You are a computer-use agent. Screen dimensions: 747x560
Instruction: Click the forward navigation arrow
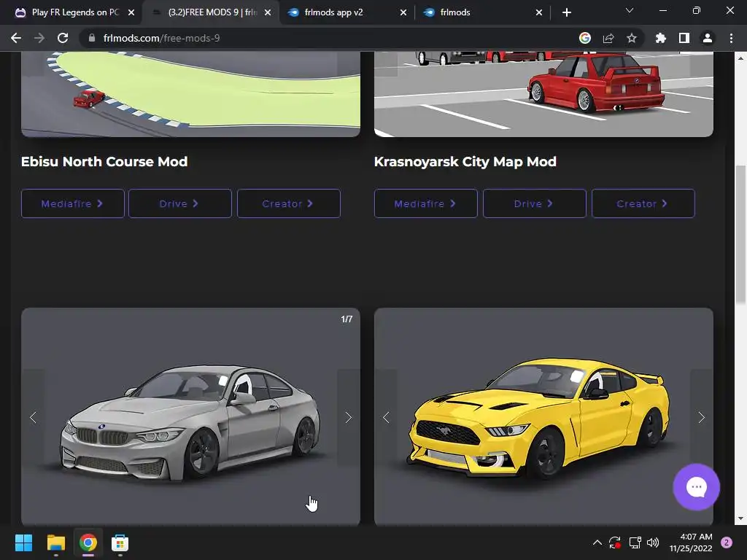point(39,38)
